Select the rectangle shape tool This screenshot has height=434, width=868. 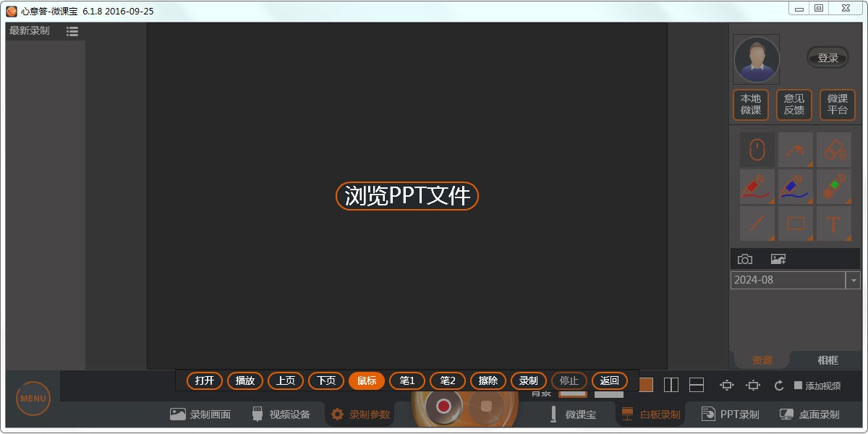point(796,224)
